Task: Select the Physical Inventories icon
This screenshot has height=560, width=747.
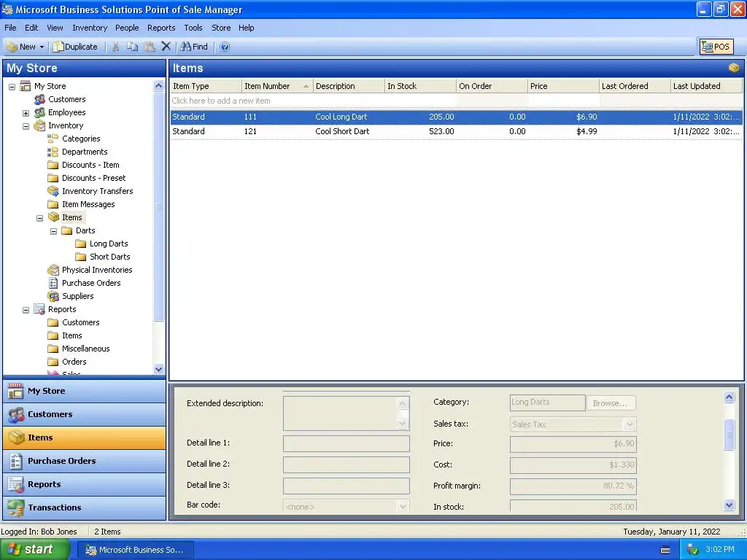Action: point(53,270)
